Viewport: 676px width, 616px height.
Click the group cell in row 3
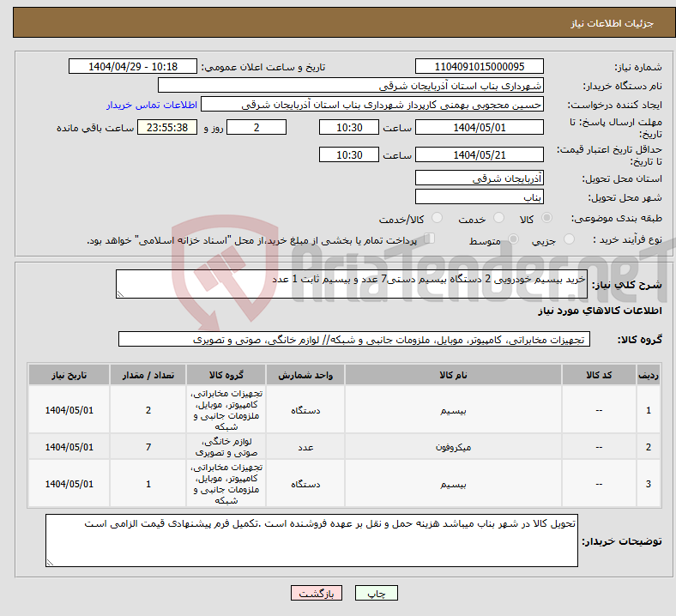point(226,484)
